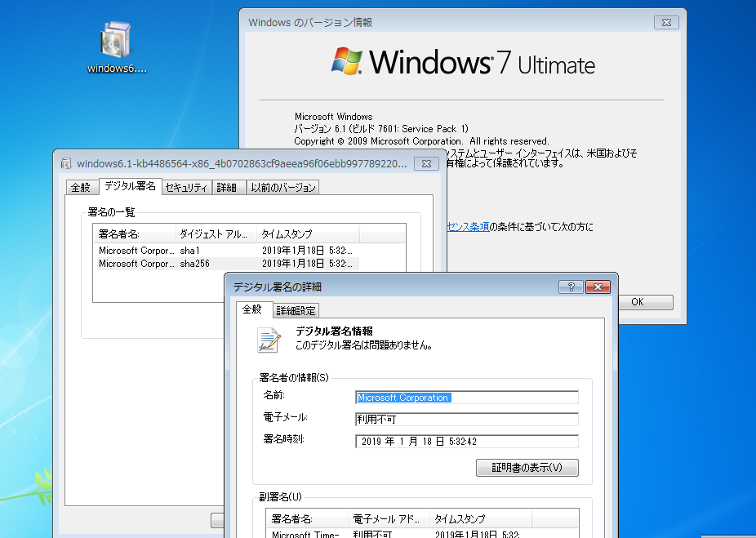756x538 pixels.
Task: Close the Windows のバージョン情報 window
Action: 666,23
